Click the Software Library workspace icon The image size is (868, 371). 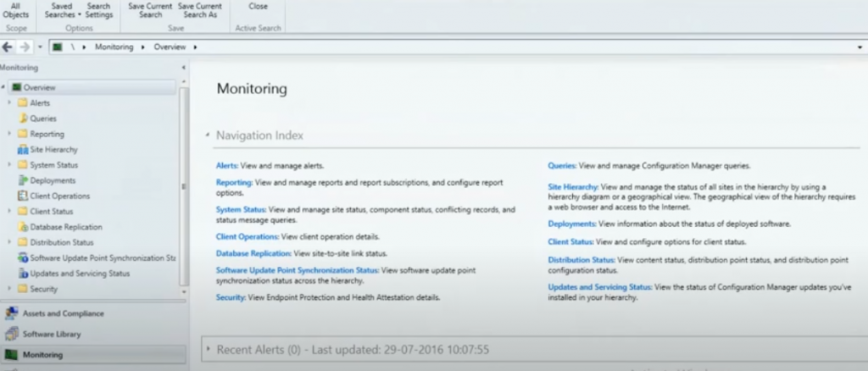click(x=12, y=334)
